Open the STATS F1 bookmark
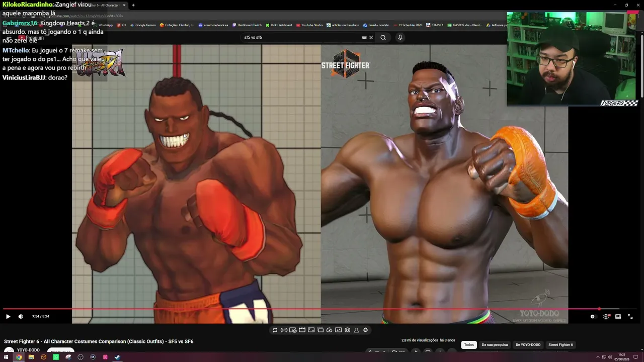Viewport: 644px width, 362px height. coord(435,25)
